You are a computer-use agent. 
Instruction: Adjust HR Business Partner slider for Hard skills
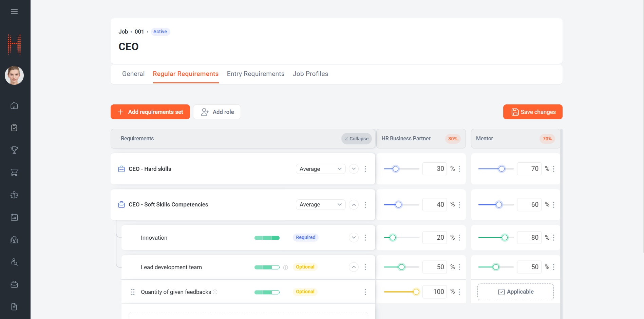[396, 169]
